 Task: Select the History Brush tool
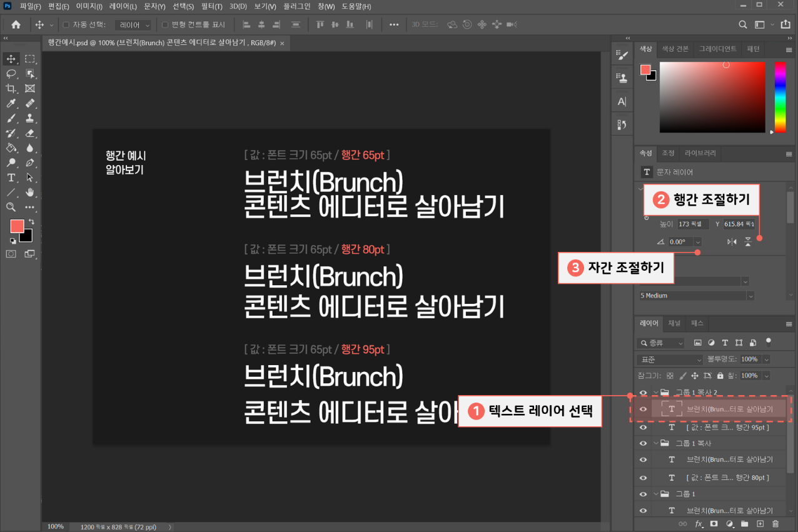click(11, 133)
